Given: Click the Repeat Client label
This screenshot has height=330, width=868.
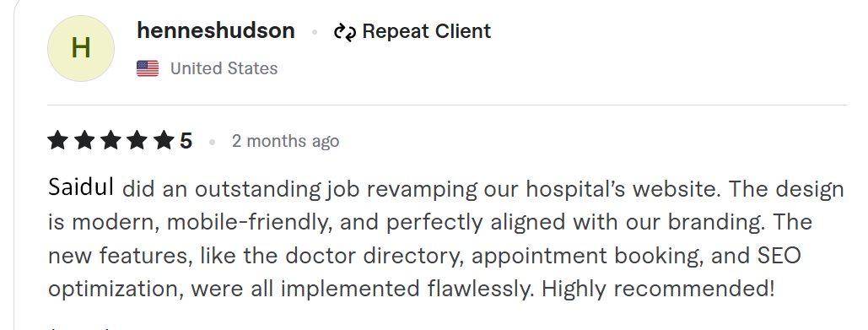Looking at the screenshot, I should pos(426,31).
